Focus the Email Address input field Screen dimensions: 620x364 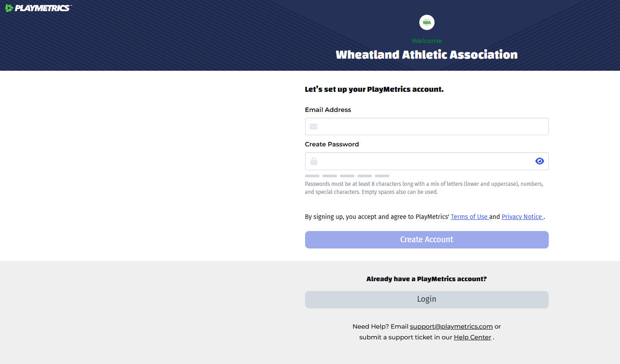click(430, 127)
